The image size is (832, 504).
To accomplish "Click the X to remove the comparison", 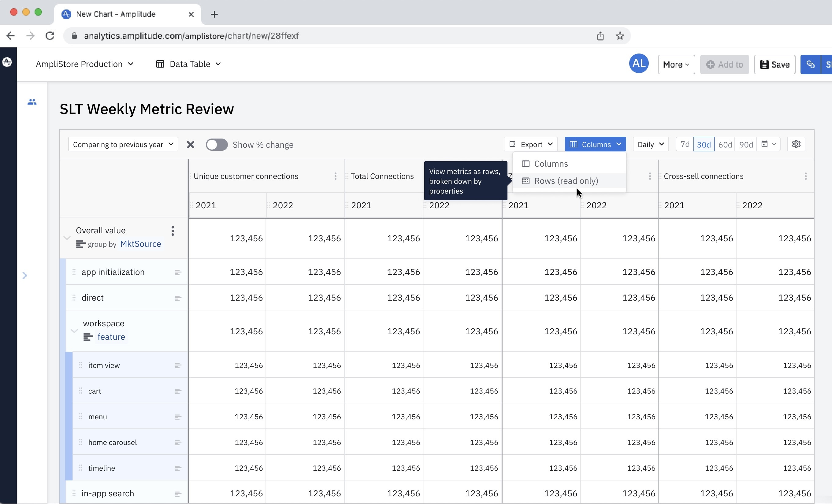I will [x=191, y=145].
